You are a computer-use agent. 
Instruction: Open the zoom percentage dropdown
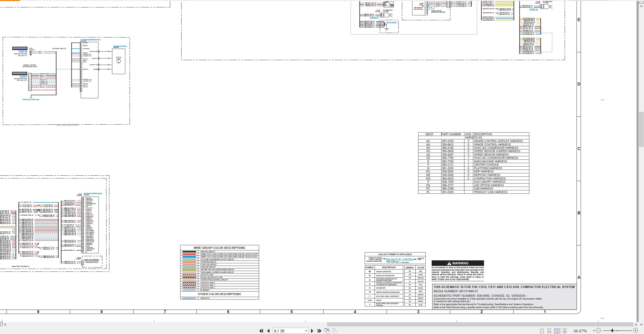tap(594, 331)
